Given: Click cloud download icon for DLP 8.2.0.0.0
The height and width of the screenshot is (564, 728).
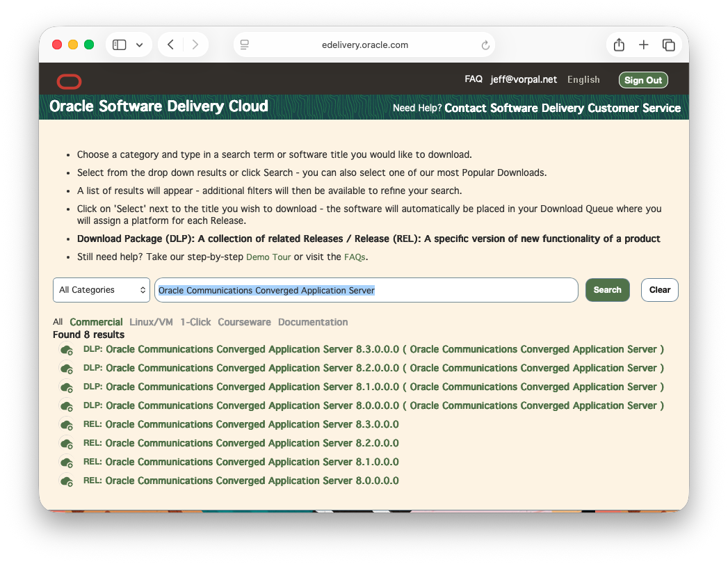Looking at the screenshot, I should pos(67,369).
